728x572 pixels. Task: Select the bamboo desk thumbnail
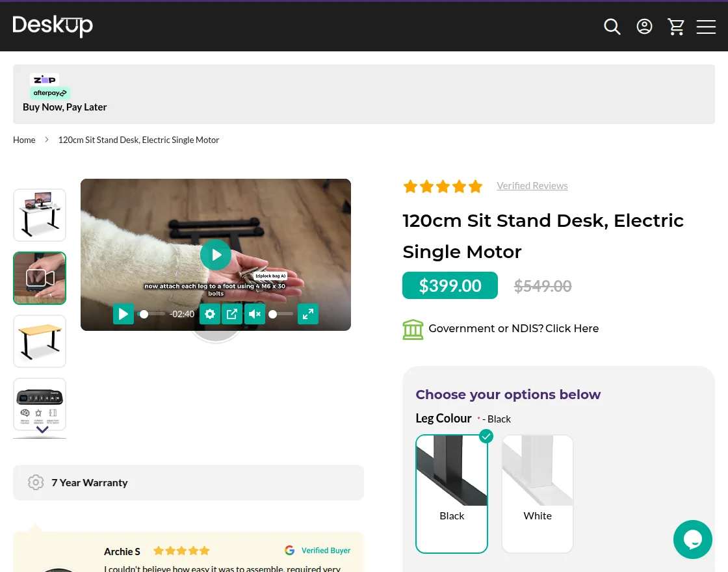coord(40,341)
